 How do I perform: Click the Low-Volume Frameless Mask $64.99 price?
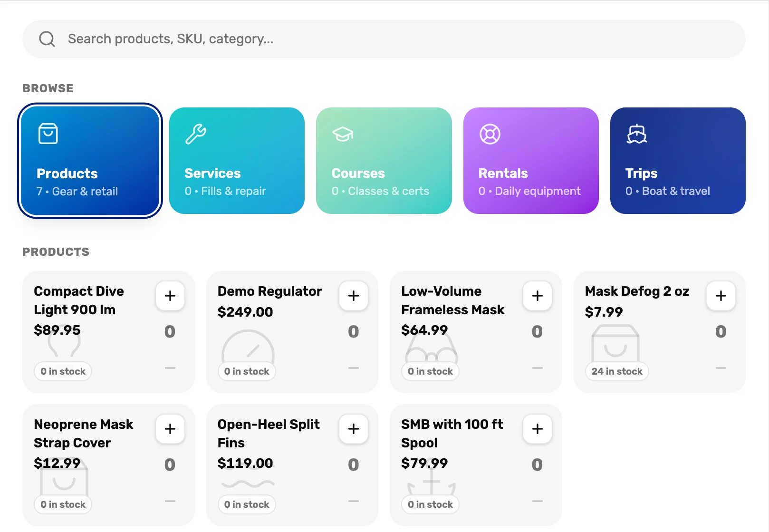[424, 330]
